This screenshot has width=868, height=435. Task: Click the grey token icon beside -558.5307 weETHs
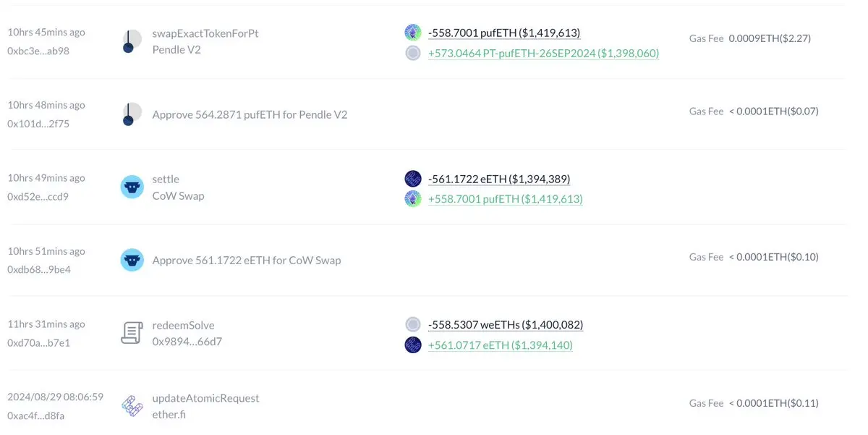click(413, 324)
